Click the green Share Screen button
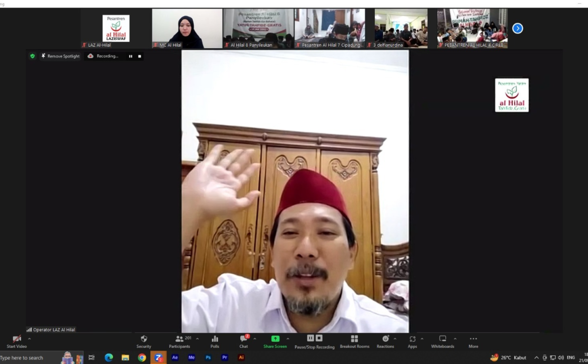 click(x=275, y=341)
